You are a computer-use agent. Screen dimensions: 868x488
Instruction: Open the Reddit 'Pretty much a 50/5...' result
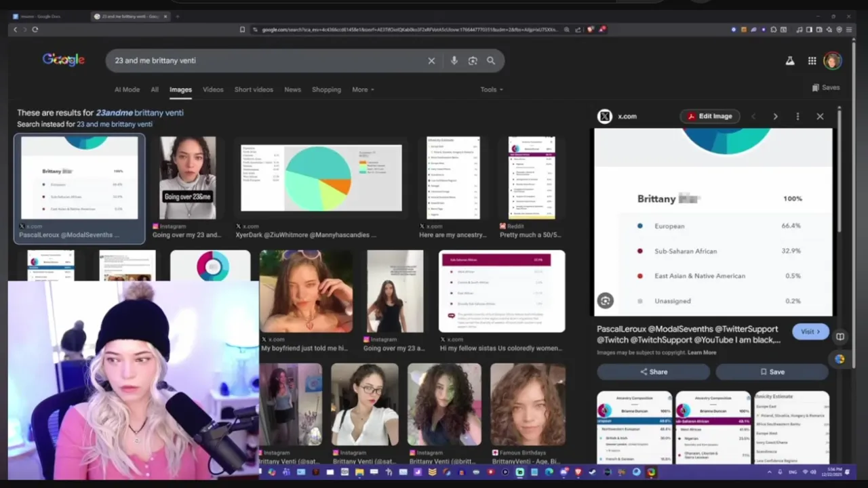point(532,178)
